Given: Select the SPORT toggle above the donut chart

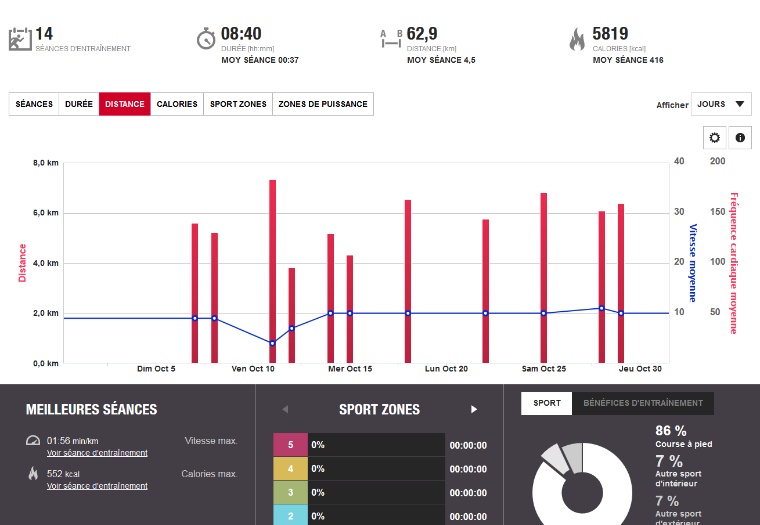Looking at the screenshot, I should (x=547, y=403).
